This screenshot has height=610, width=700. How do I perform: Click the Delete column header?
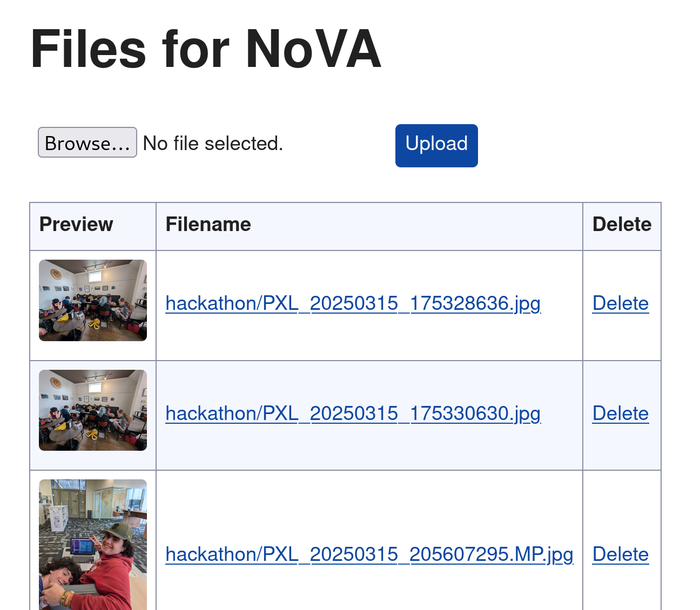(622, 225)
